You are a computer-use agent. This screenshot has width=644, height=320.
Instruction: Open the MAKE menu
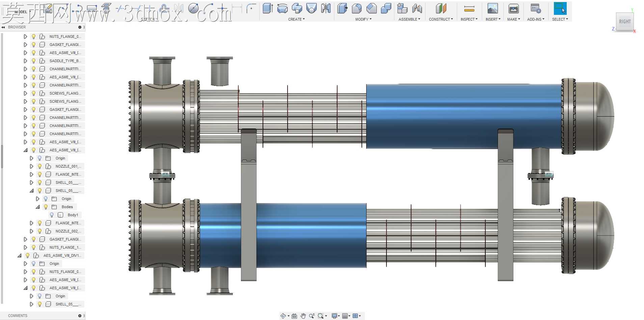pyautogui.click(x=514, y=19)
